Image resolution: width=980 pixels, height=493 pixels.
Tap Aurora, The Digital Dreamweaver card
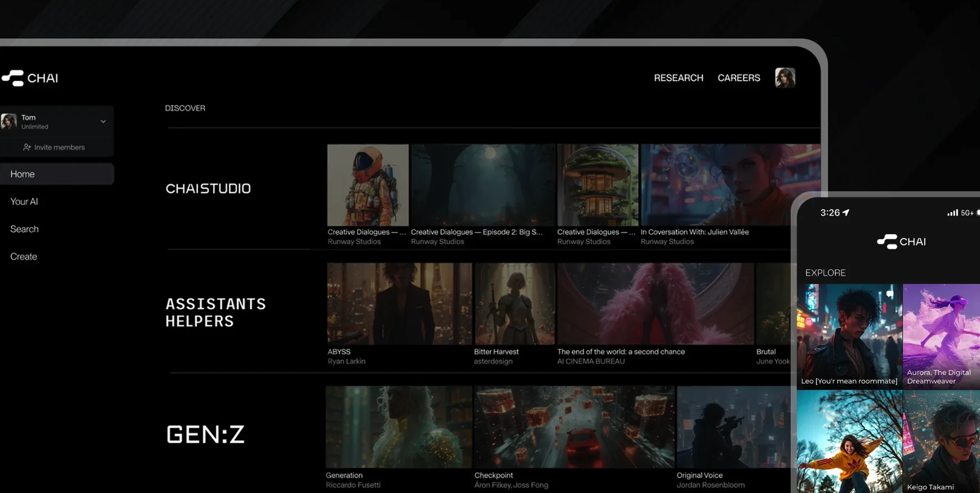pos(941,336)
